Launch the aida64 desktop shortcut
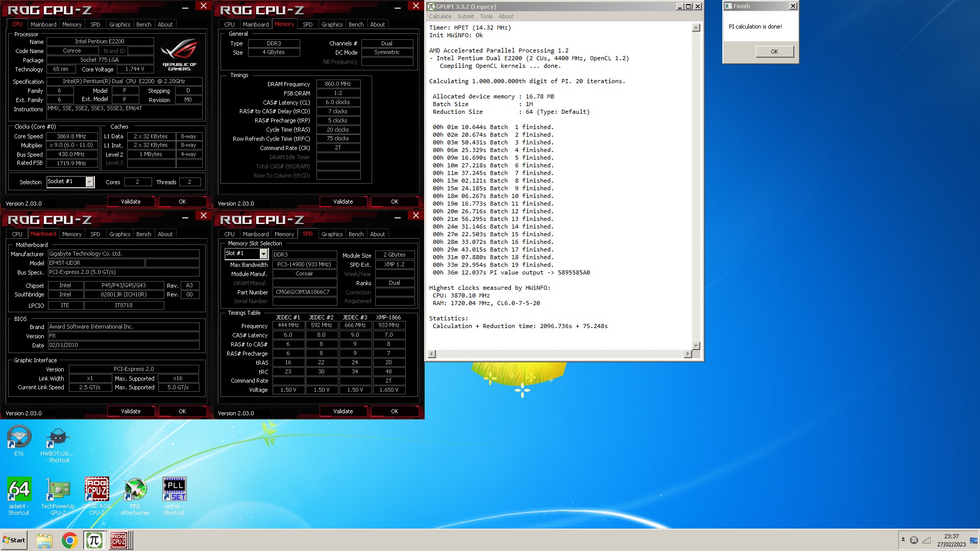This screenshot has height=551, width=980. coord(19,496)
